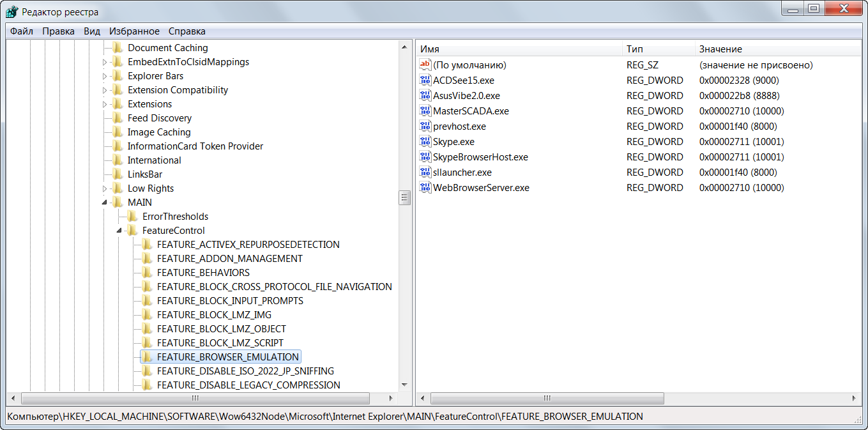Screen dimensions: 868x430
Task: Click the Feed Discovery folder icon
Action: (118, 118)
